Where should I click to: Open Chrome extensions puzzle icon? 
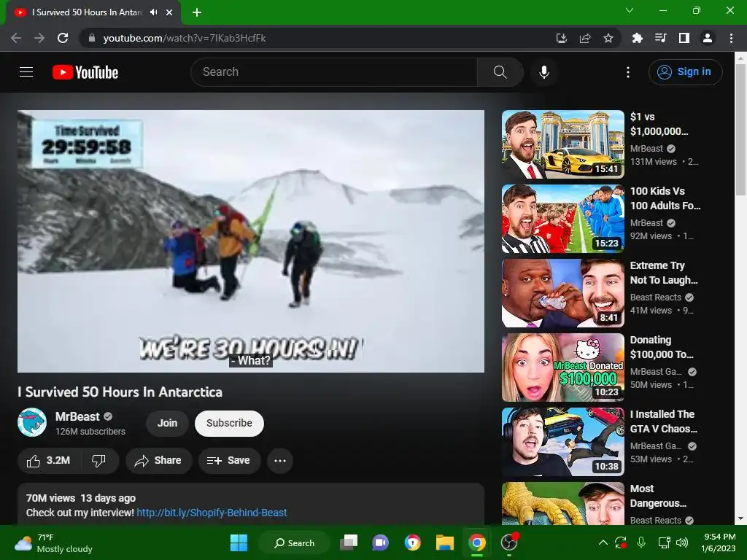tap(637, 38)
